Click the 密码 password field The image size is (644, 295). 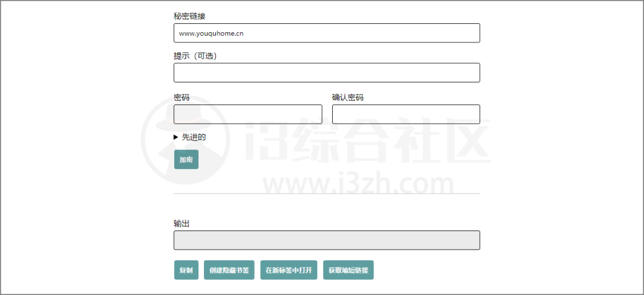point(247,114)
